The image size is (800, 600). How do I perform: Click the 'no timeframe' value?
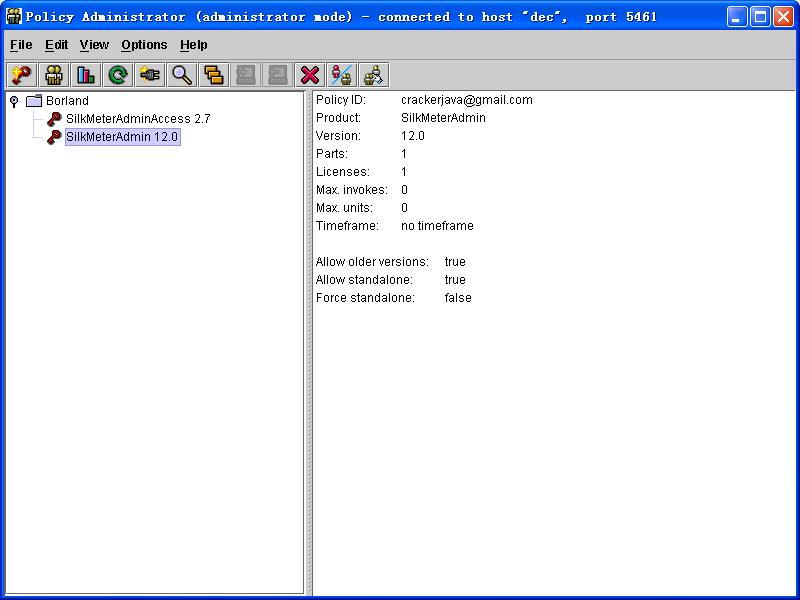[437, 226]
